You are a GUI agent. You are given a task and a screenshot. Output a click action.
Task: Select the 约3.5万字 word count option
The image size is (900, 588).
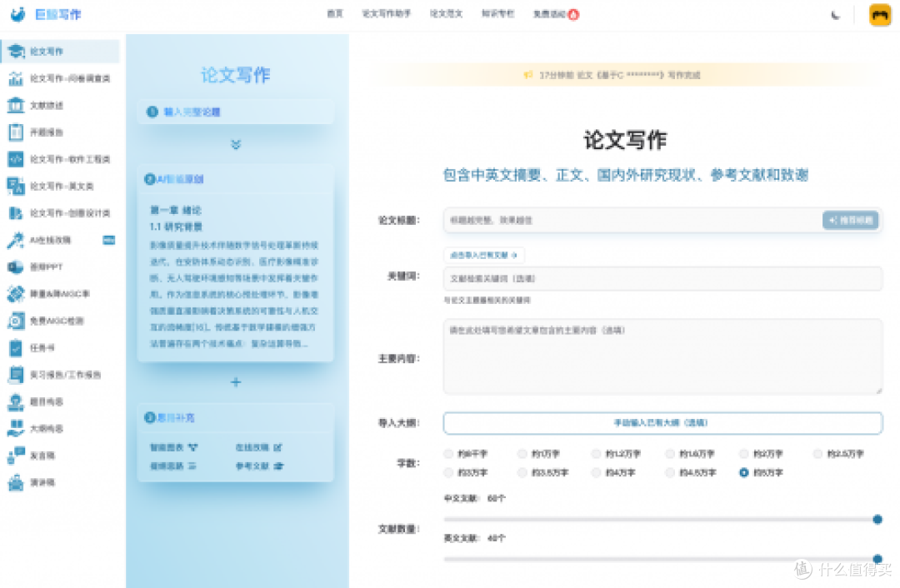tap(522, 473)
